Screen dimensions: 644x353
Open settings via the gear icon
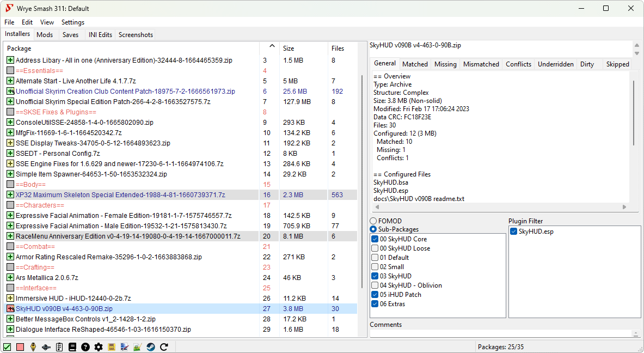pyautogui.click(x=99, y=347)
